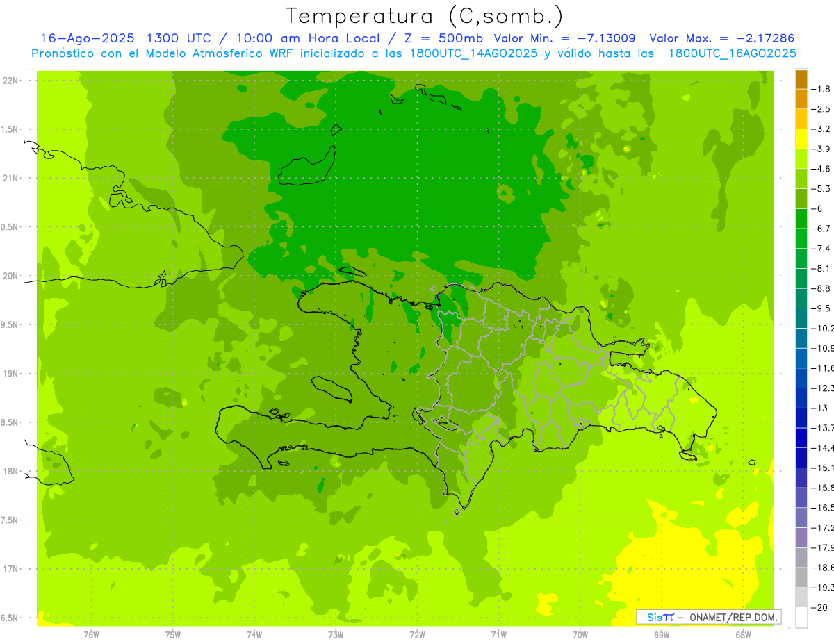Click 'Modelo Atmosferico WRF' in forecast line
Viewport: 834px width, 644px height.
pos(212,53)
